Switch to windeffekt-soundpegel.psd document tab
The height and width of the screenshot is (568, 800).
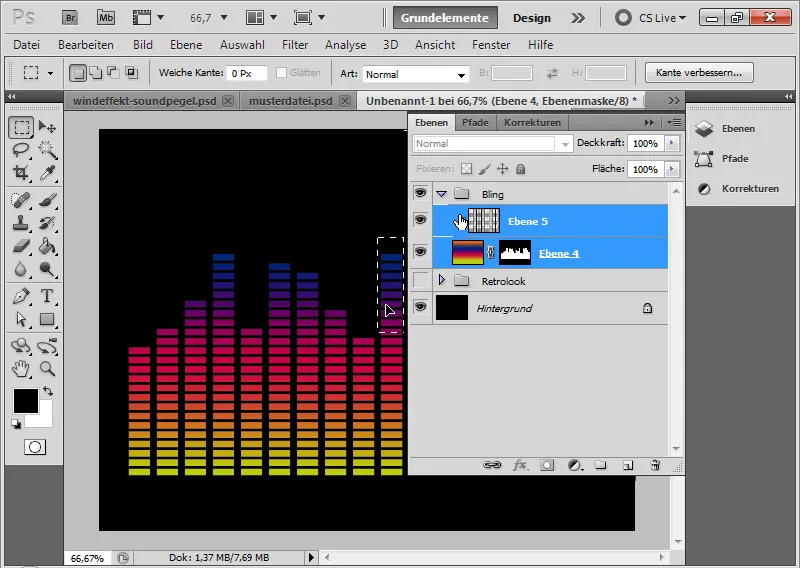tap(145, 101)
